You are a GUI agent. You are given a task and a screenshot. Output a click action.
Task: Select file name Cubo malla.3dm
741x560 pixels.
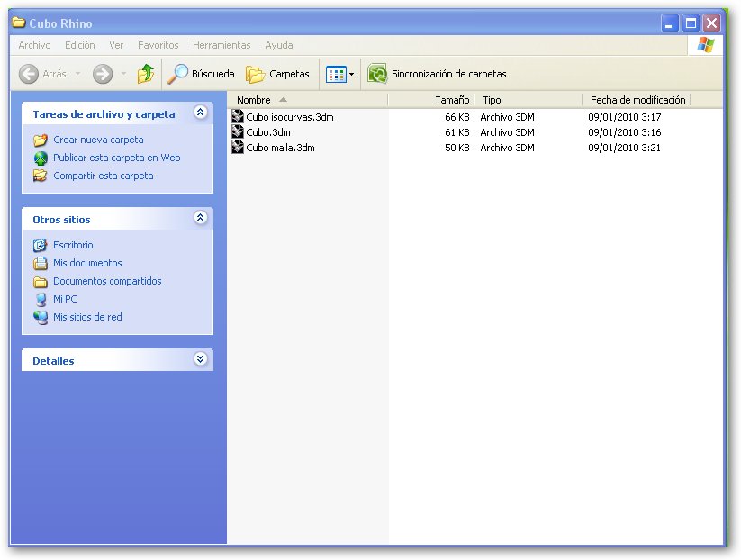280,148
